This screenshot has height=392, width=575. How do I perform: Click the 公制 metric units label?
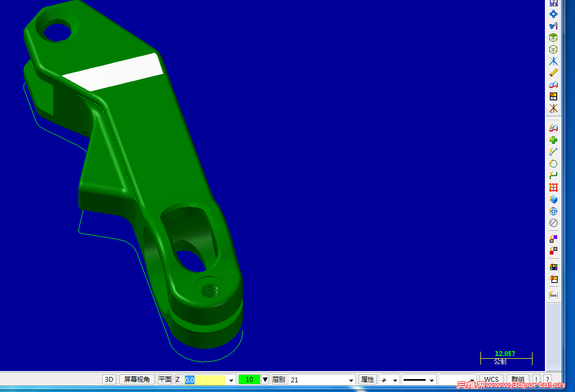[x=500, y=361]
